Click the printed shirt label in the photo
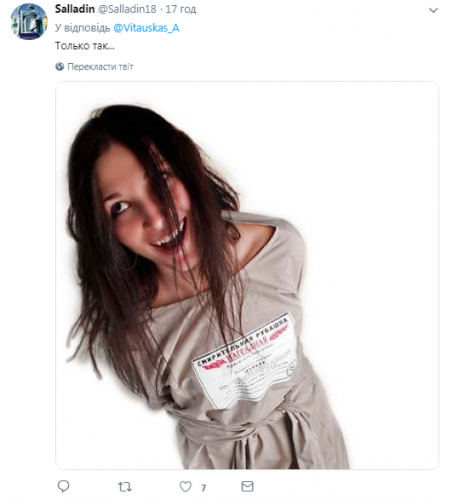 245,362
